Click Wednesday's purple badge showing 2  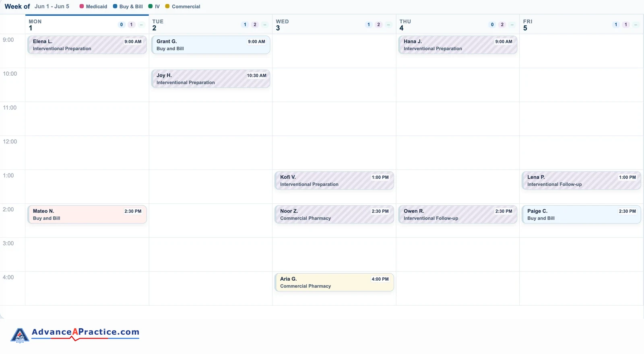[x=378, y=25]
